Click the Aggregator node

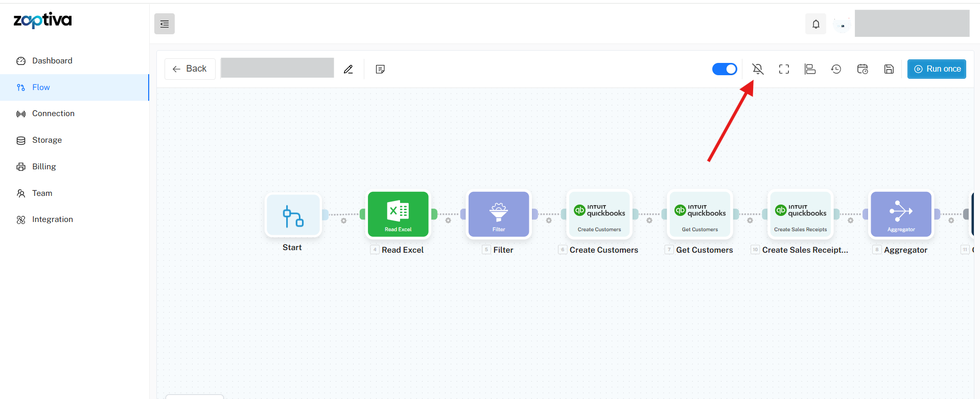tap(901, 214)
